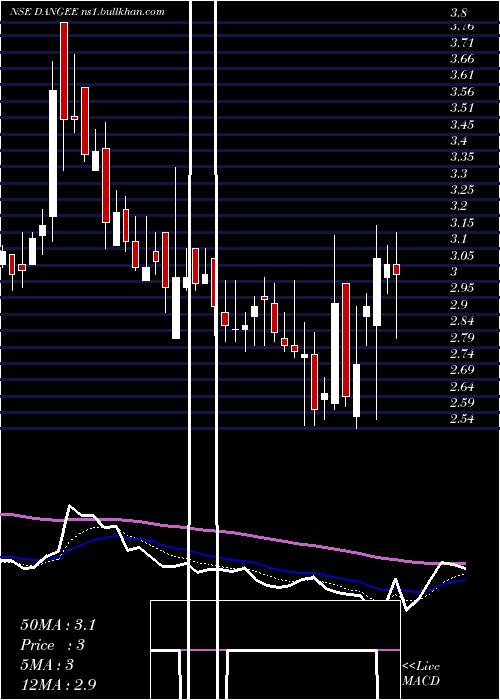Click the 2.54 price axis label

462,419
